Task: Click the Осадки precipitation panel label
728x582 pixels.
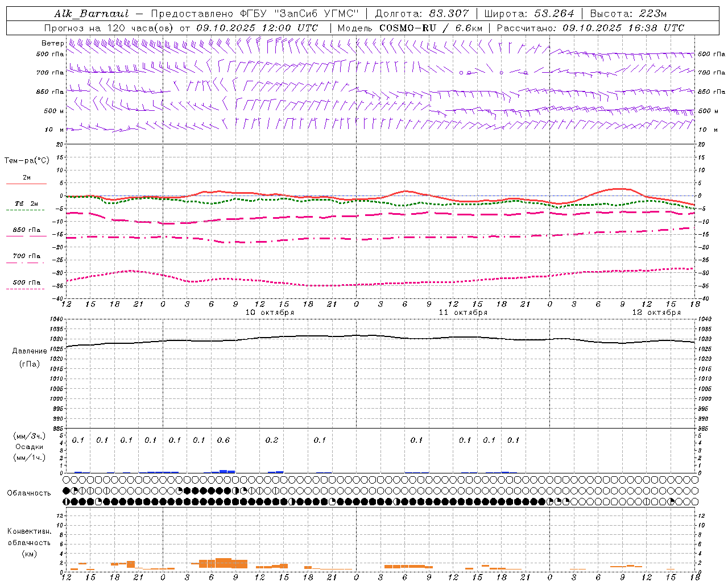Action: pyautogui.click(x=29, y=447)
